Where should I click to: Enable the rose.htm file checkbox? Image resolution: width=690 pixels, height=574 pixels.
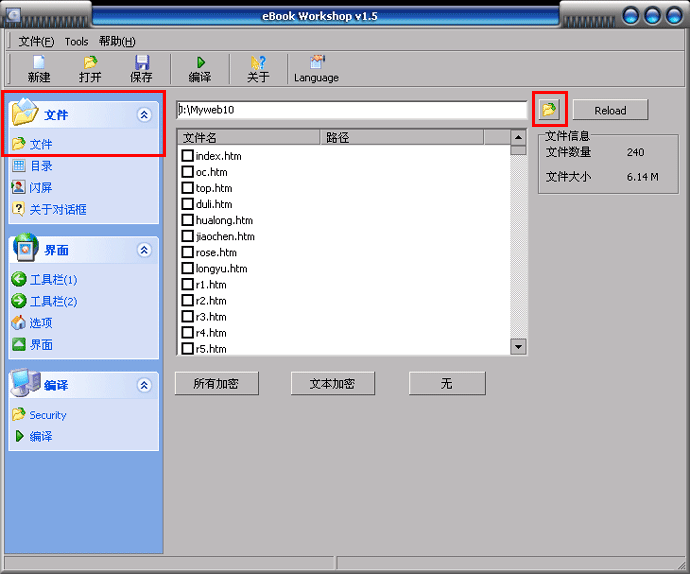pyautogui.click(x=187, y=252)
